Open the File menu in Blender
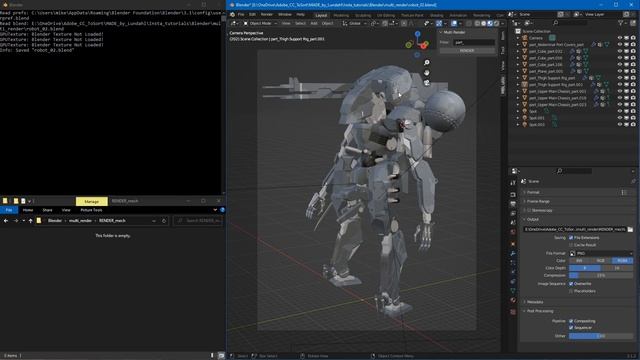This screenshot has height=360, width=640. pos(241,15)
